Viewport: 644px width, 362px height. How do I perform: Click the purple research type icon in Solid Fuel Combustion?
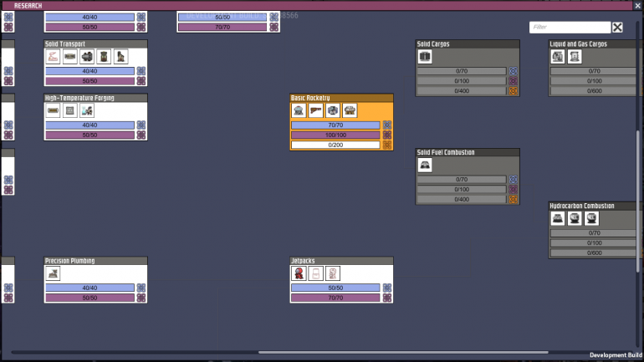pos(513,189)
